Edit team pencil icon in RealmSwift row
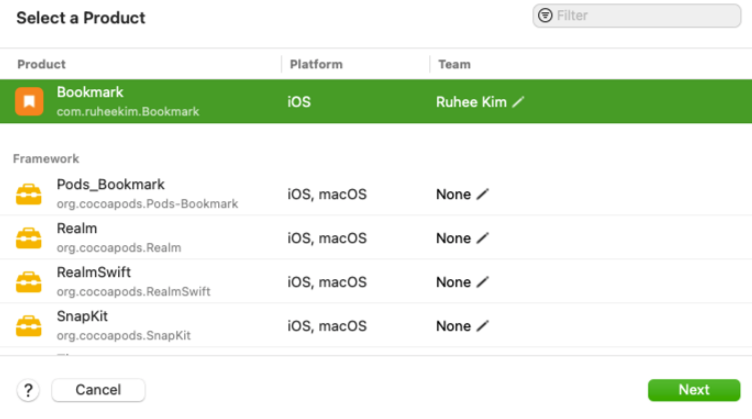Image resolution: width=752 pixels, height=419 pixels. tap(482, 282)
